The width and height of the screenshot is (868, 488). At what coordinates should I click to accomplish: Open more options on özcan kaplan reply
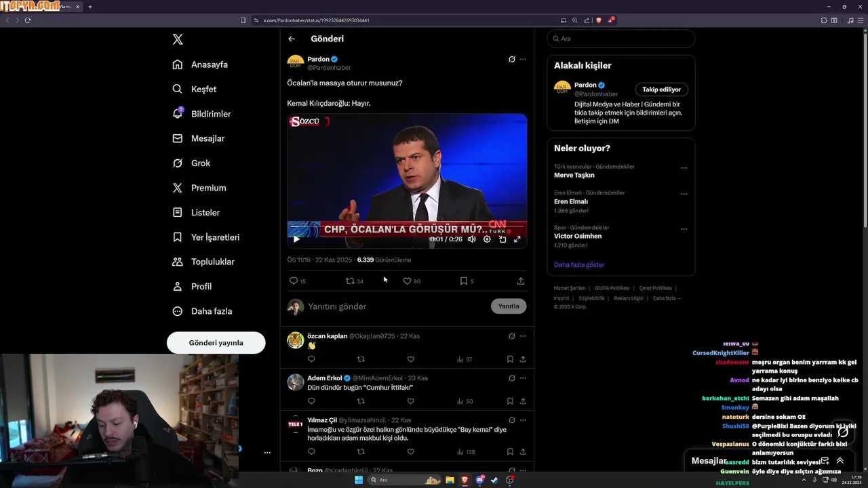point(523,336)
